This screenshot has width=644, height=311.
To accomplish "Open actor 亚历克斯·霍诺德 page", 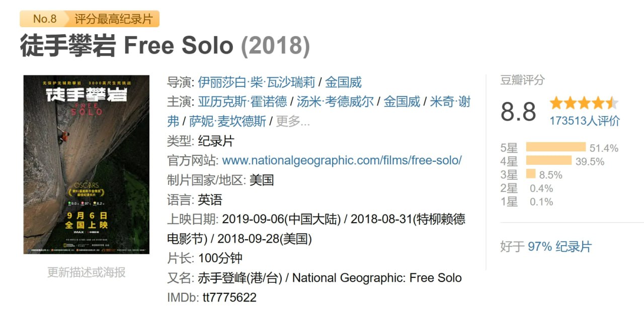I will tap(243, 101).
